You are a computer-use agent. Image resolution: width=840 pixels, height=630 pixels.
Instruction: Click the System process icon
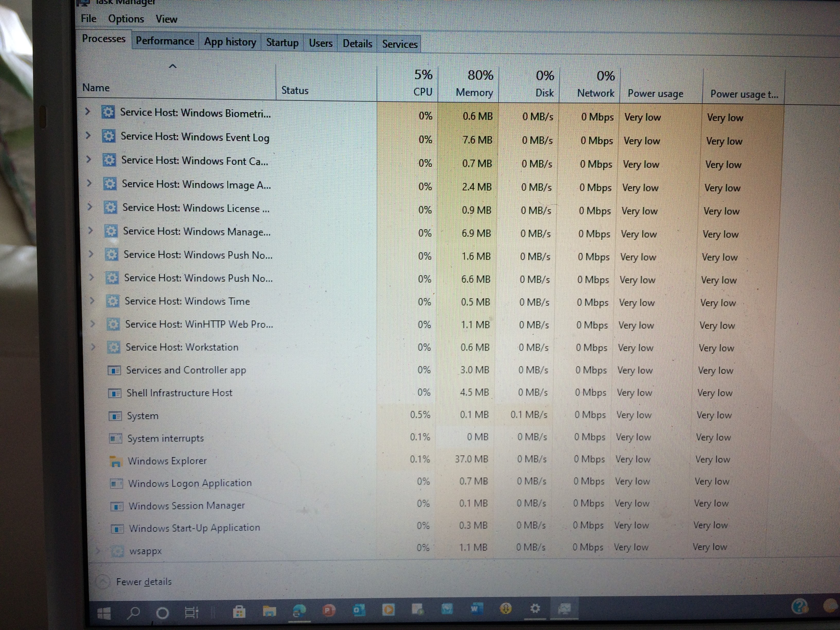(x=115, y=416)
